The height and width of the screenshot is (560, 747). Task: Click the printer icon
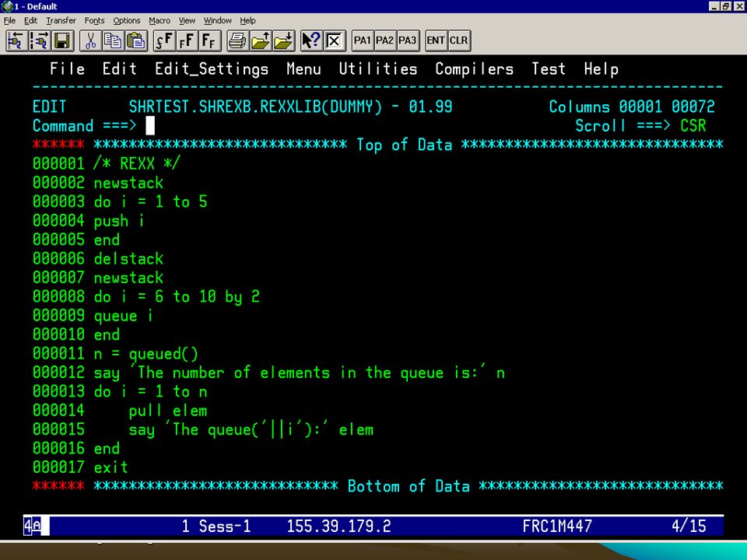(x=238, y=40)
